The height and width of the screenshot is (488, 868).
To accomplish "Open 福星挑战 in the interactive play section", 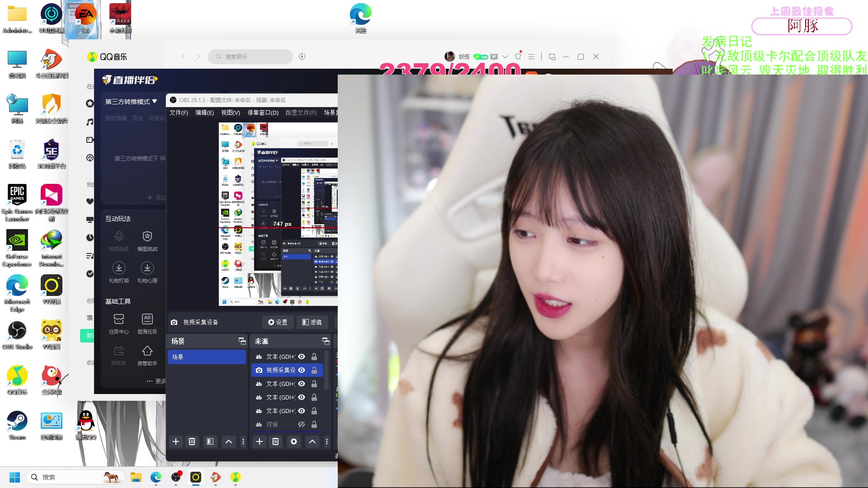I will (147, 241).
